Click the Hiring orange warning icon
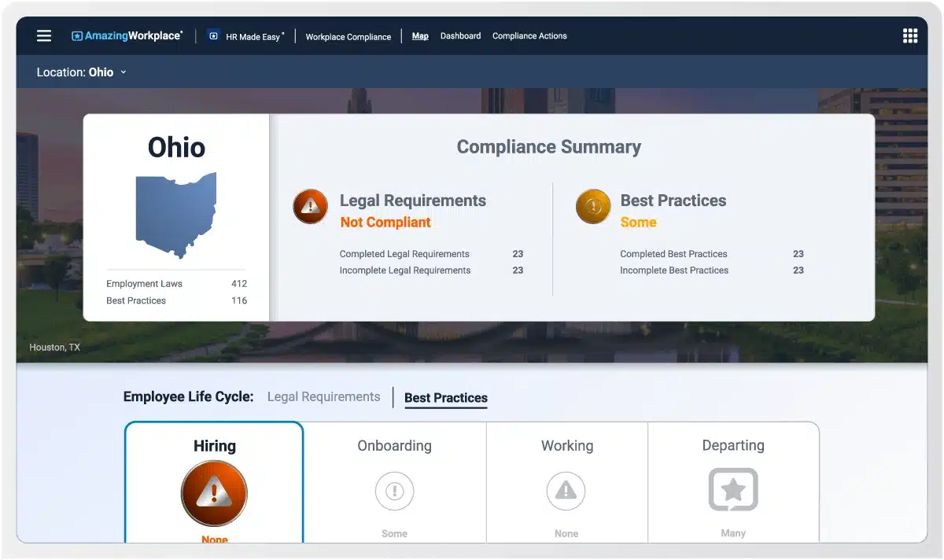The height and width of the screenshot is (560, 944). [214, 493]
